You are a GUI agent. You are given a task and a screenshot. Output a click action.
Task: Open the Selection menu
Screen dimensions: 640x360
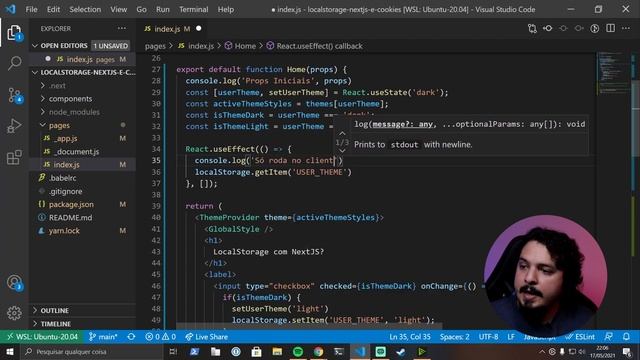(x=85, y=9)
